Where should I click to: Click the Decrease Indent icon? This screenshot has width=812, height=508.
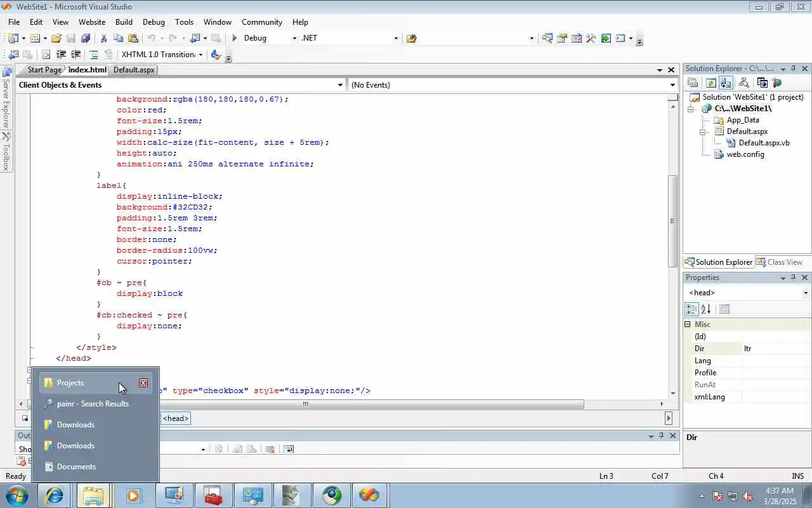point(62,55)
